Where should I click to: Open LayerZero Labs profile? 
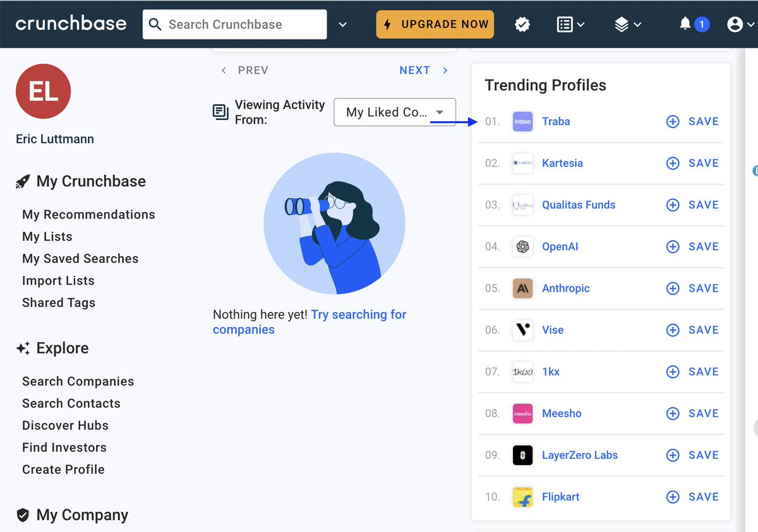click(580, 455)
